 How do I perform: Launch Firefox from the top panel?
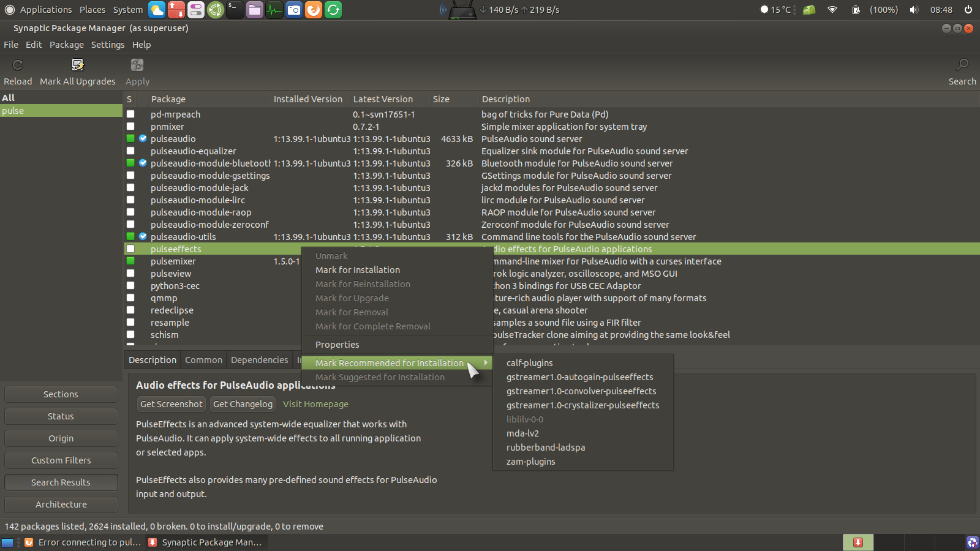pyautogui.click(x=314, y=10)
